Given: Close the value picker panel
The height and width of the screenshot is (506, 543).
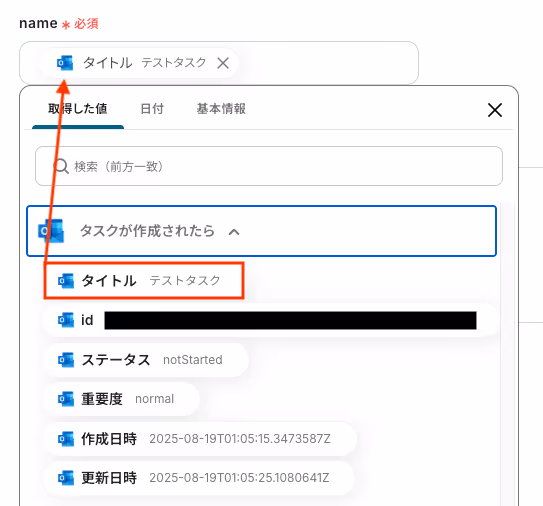Looking at the screenshot, I should pos(495,110).
